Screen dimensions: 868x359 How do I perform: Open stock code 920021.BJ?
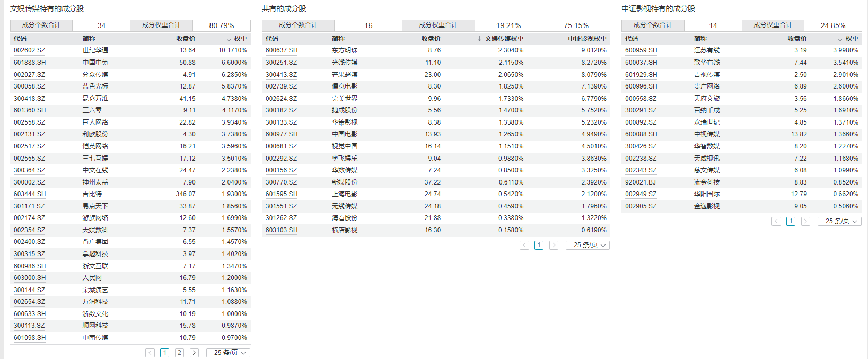641,182
